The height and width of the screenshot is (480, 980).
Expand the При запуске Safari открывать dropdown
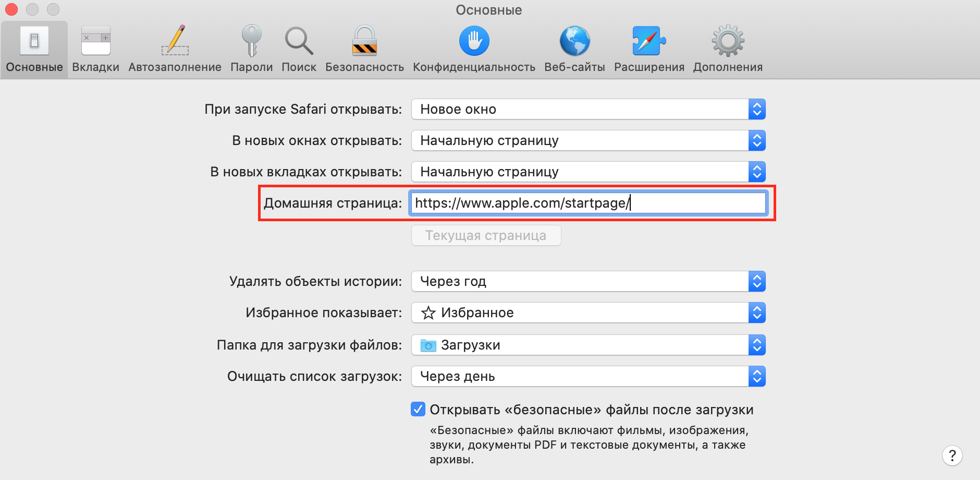click(x=589, y=109)
